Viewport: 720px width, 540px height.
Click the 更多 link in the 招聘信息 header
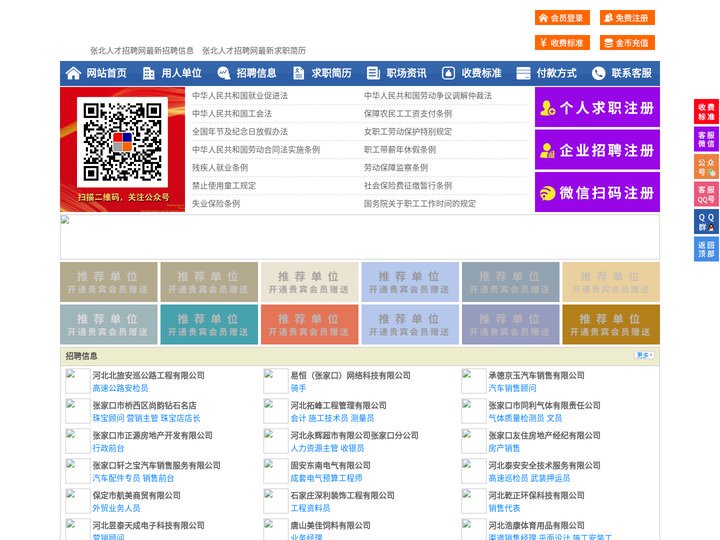coord(644,355)
